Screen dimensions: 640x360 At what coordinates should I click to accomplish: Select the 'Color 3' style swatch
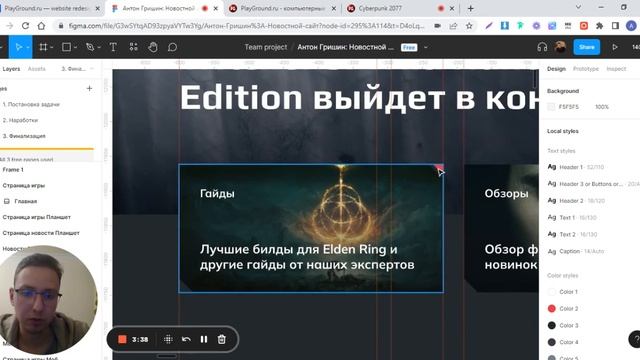pos(551,325)
